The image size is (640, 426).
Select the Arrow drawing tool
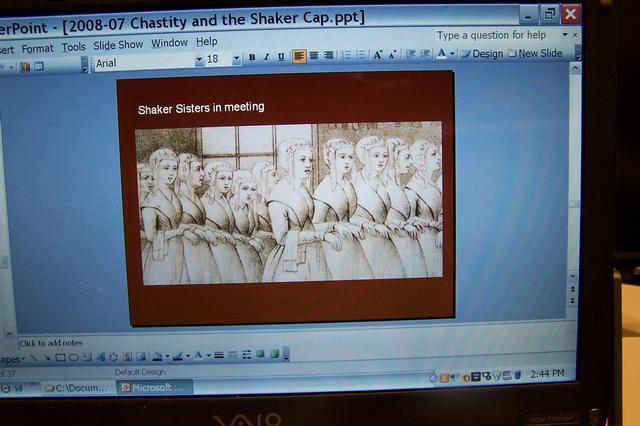47,358
